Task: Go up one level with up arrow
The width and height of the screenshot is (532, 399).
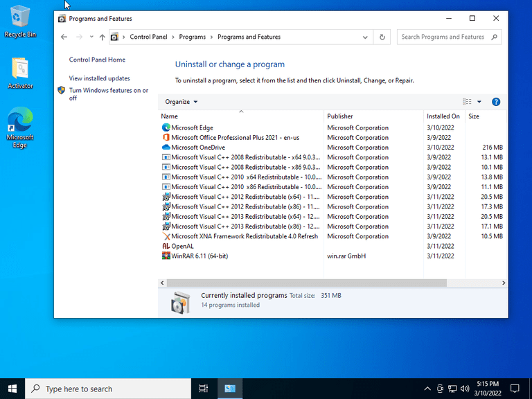Action: tap(102, 37)
